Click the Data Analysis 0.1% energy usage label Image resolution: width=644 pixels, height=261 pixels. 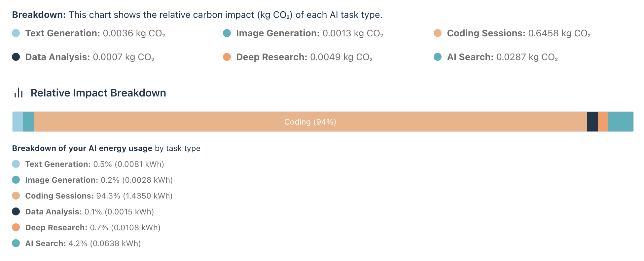[x=89, y=212]
